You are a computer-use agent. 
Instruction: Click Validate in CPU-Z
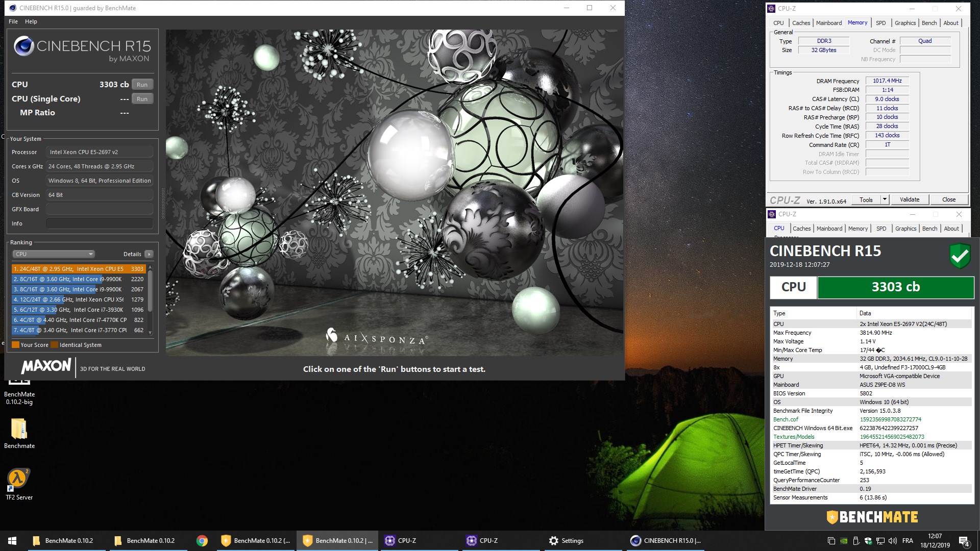point(910,200)
